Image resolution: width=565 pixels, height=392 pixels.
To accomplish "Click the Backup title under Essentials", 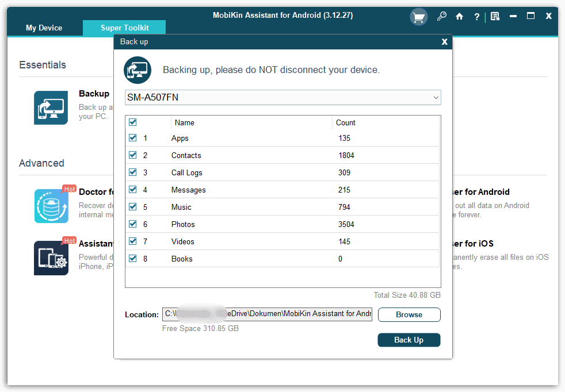I will tap(94, 94).
